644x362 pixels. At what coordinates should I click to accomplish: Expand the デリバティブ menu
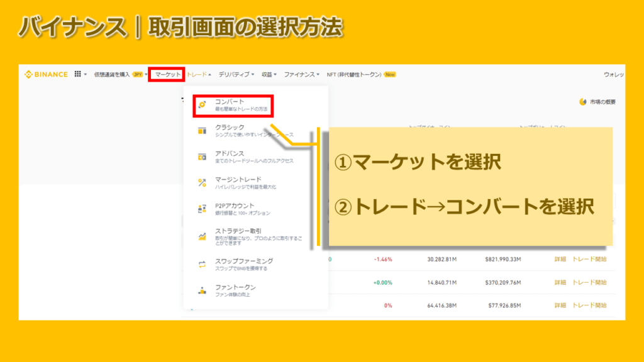coord(236,74)
